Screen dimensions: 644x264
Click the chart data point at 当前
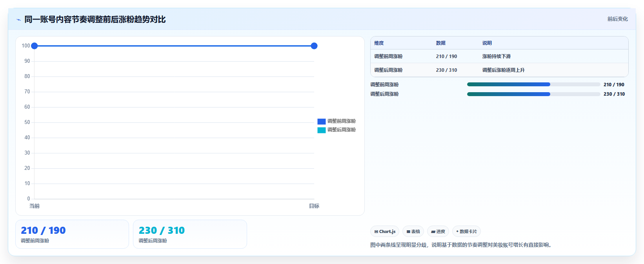click(x=35, y=46)
